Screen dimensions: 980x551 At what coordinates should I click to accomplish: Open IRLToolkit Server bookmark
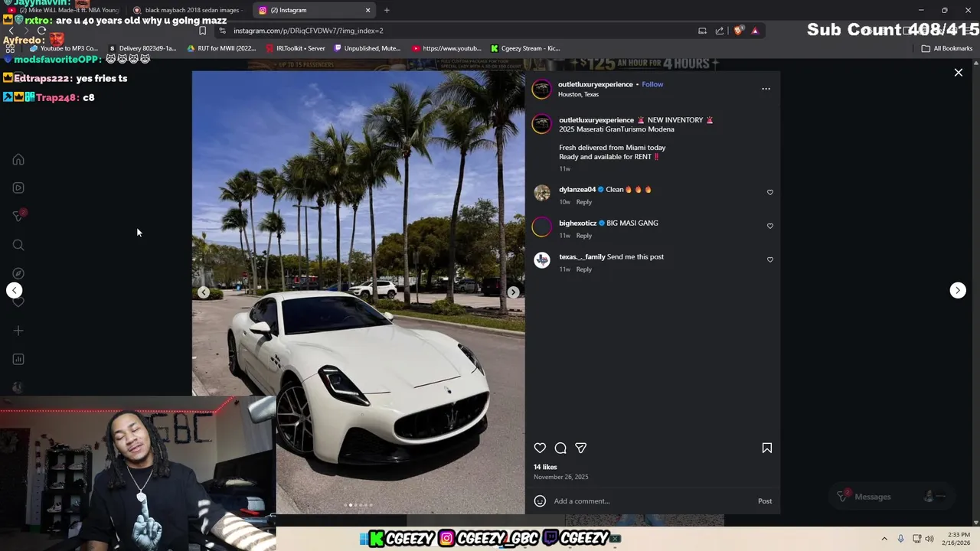(296, 48)
